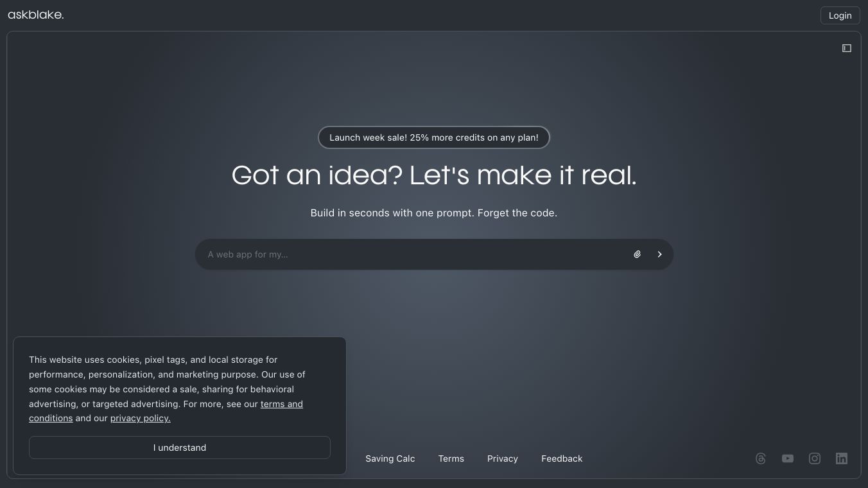Click the 'Build in seconds with one prompt' subtitle

[x=434, y=213]
